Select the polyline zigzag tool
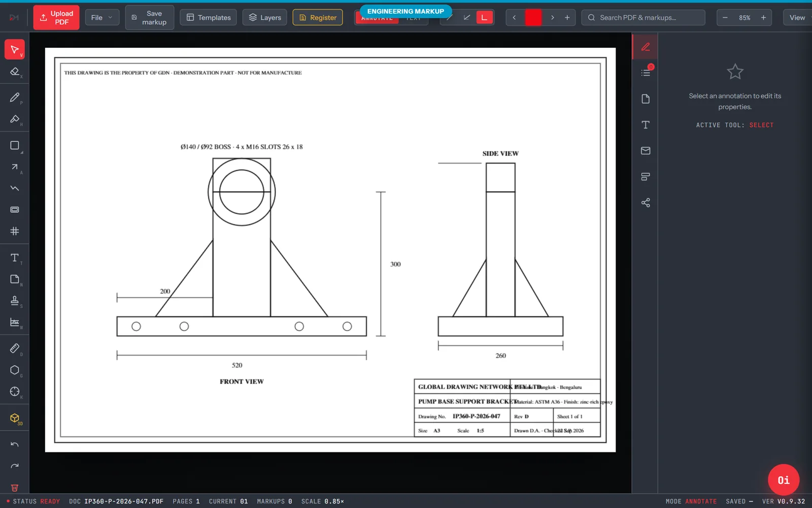Screen dimensions: 812x508 coord(15,188)
